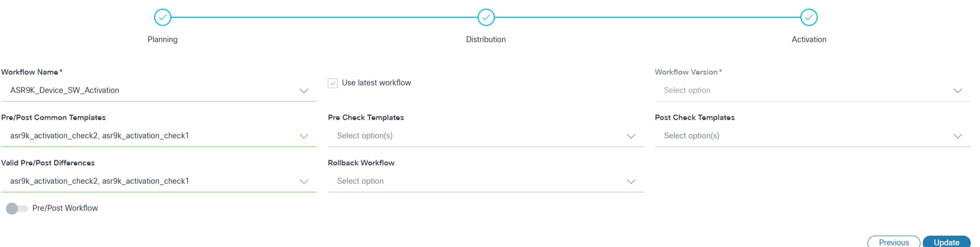Click the Planning step checkmark circle

pyautogui.click(x=162, y=17)
